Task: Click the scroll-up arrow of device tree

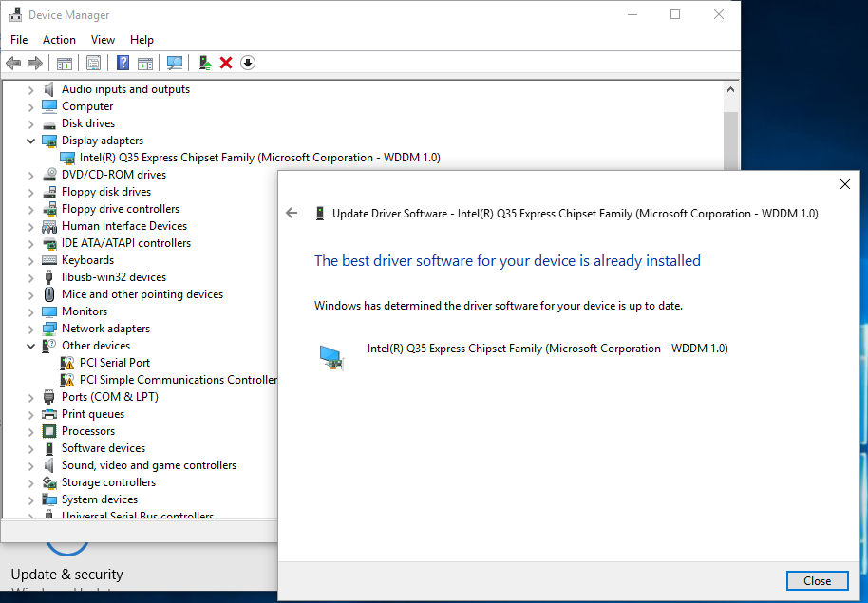Action: tap(730, 89)
